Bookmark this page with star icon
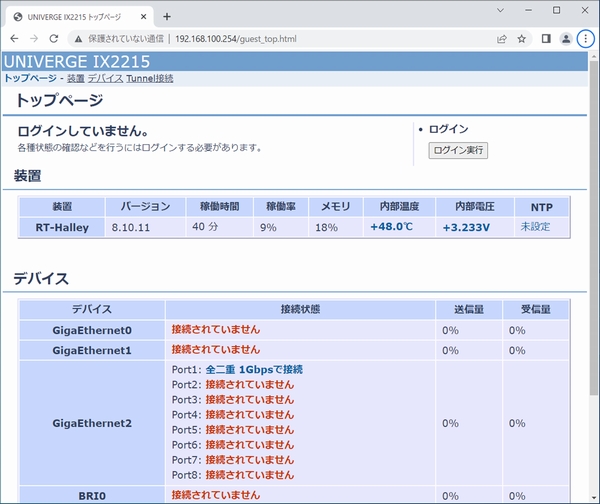600x504 pixels. (522, 39)
